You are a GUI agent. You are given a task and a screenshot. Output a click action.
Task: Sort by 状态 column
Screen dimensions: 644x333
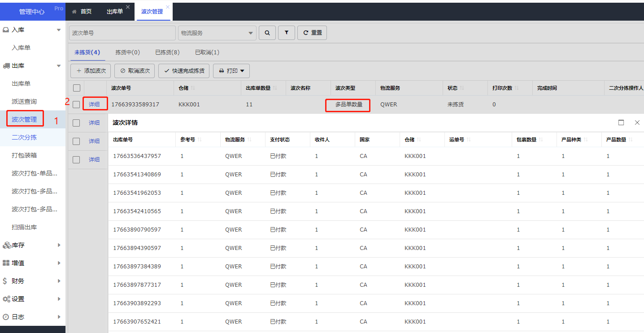pos(462,88)
